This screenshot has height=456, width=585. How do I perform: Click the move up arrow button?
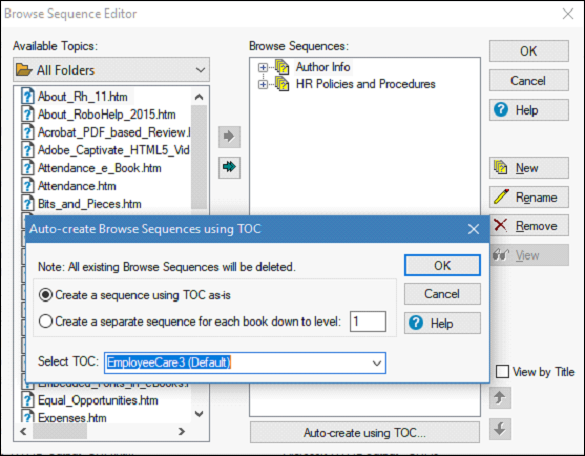click(500, 398)
